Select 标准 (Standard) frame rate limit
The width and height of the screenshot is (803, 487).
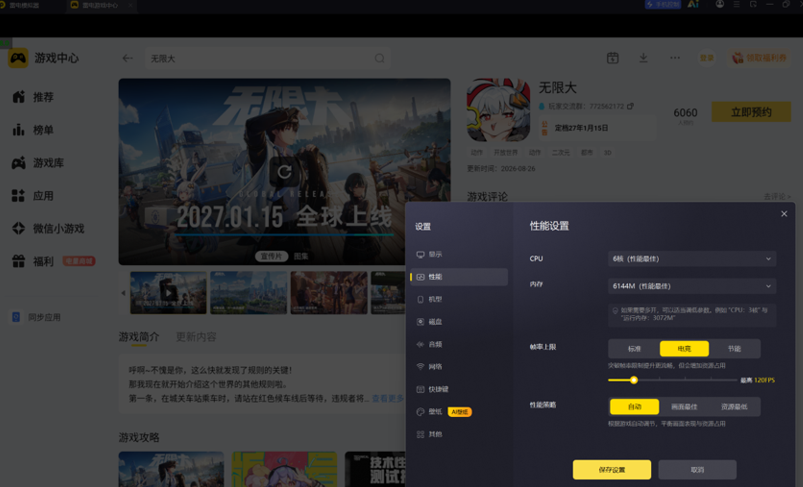coord(635,349)
